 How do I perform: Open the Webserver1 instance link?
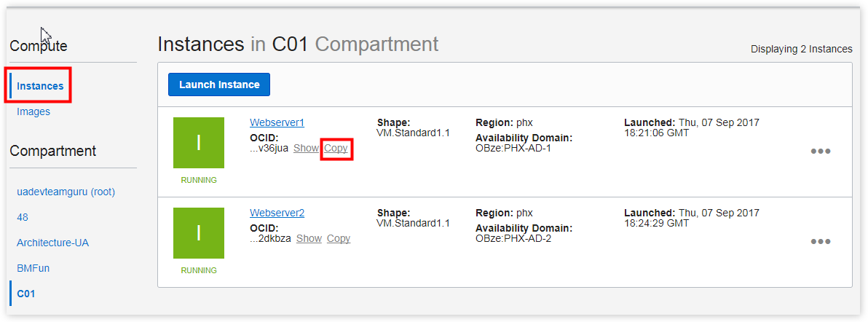(277, 122)
